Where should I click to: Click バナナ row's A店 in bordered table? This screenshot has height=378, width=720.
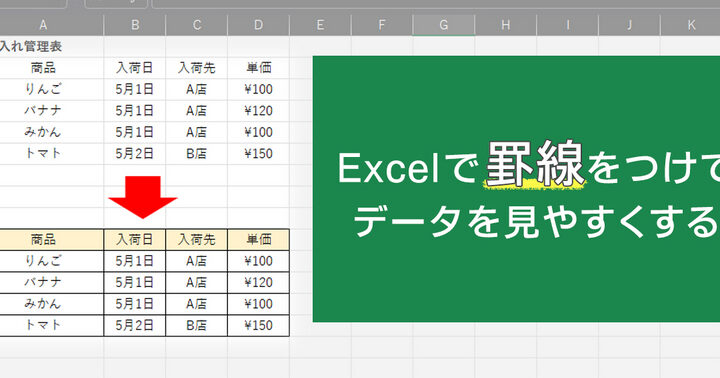pos(197,282)
